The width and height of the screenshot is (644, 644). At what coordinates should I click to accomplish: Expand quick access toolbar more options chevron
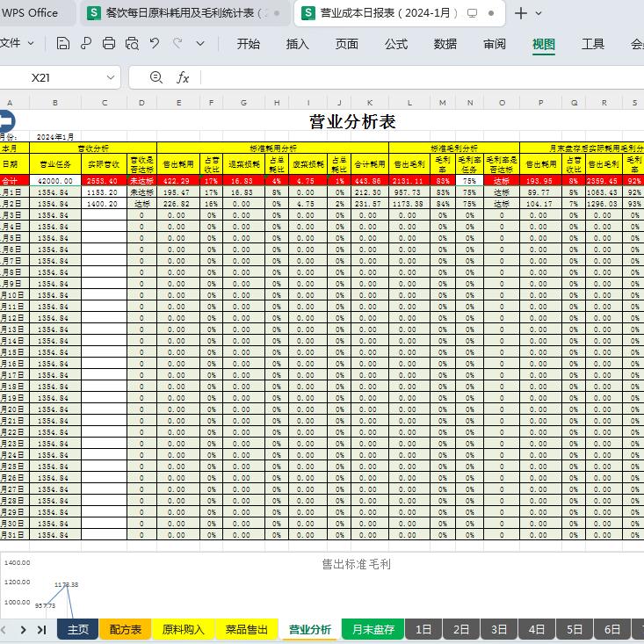(x=200, y=44)
